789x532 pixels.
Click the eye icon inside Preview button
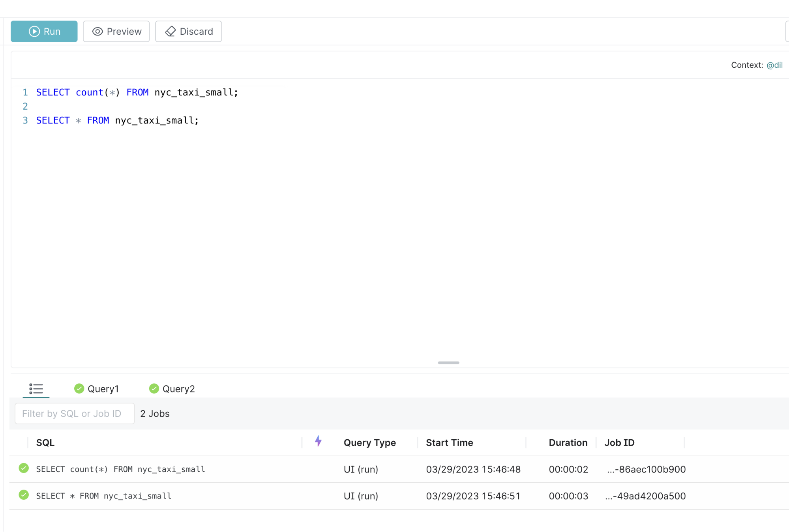click(x=97, y=31)
